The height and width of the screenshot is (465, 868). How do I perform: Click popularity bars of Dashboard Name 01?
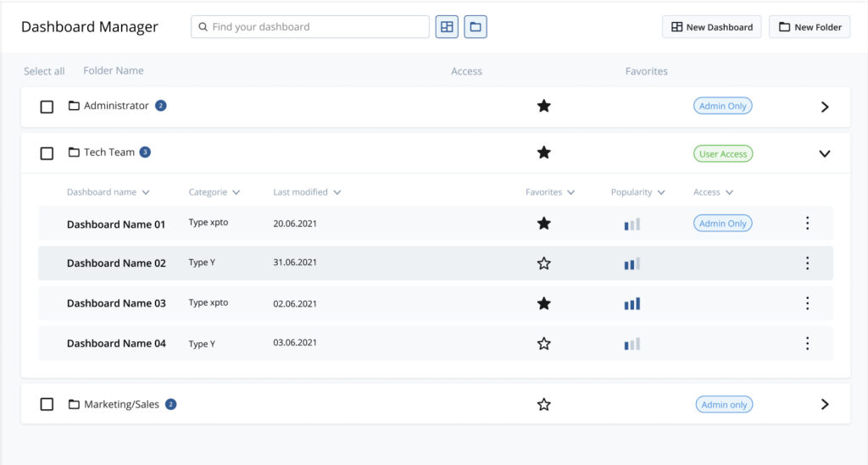click(632, 224)
